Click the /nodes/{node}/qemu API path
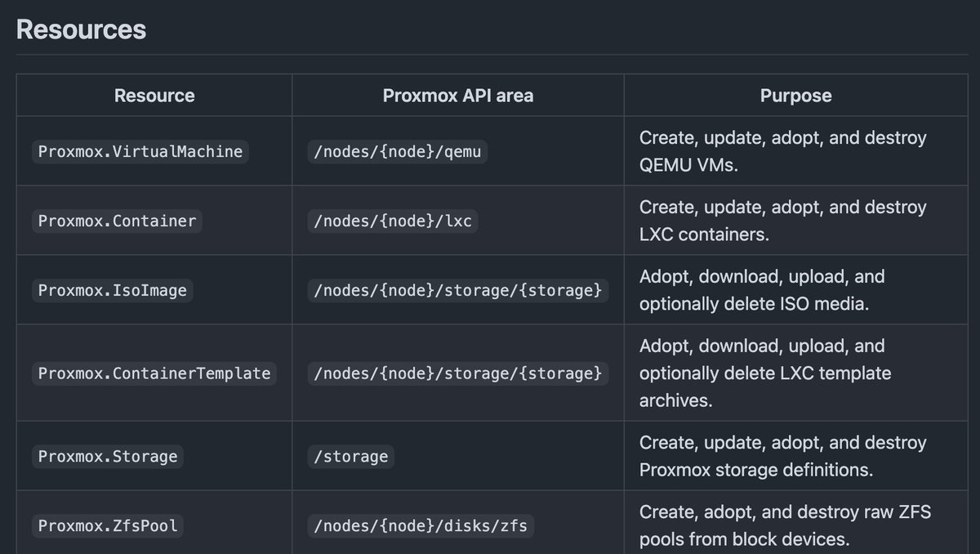This screenshot has width=980, height=554. click(398, 151)
